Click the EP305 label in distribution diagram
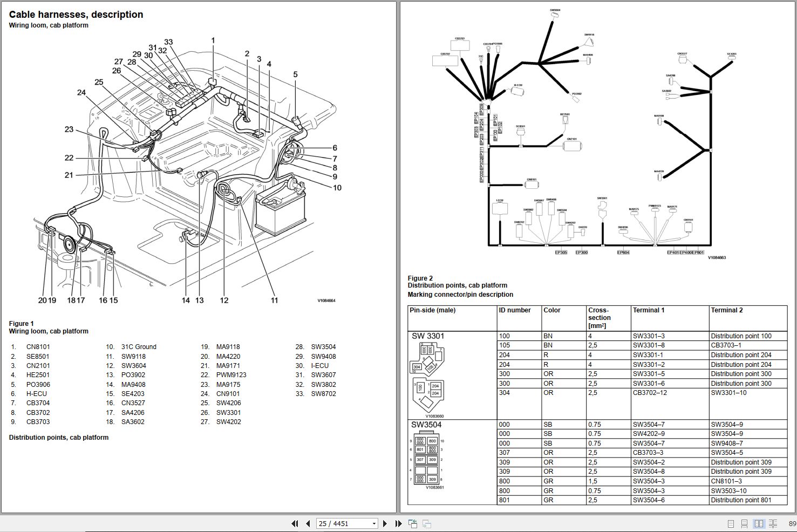Image resolution: width=797 pixels, height=532 pixels. pyautogui.click(x=561, y=253)
